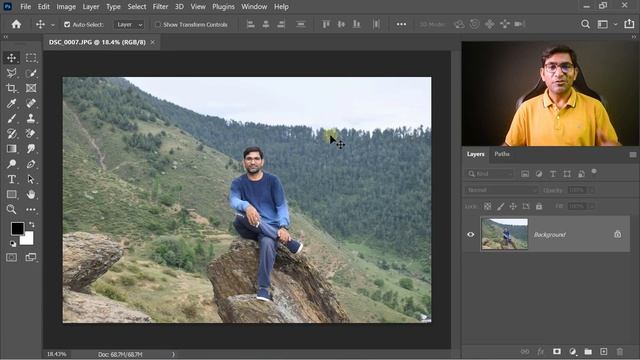Select the Rectangle shape tool
640x360 pixels.
point(11,194)
